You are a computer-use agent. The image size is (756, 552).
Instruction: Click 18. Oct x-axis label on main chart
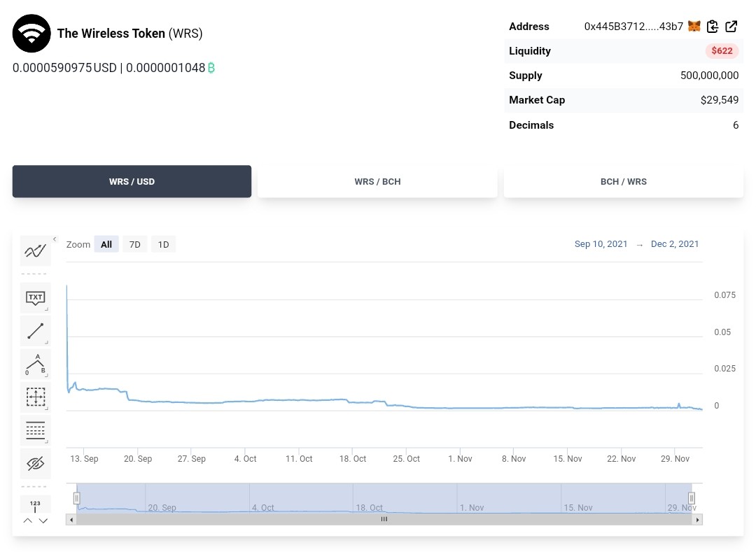(x=352, y=458)
